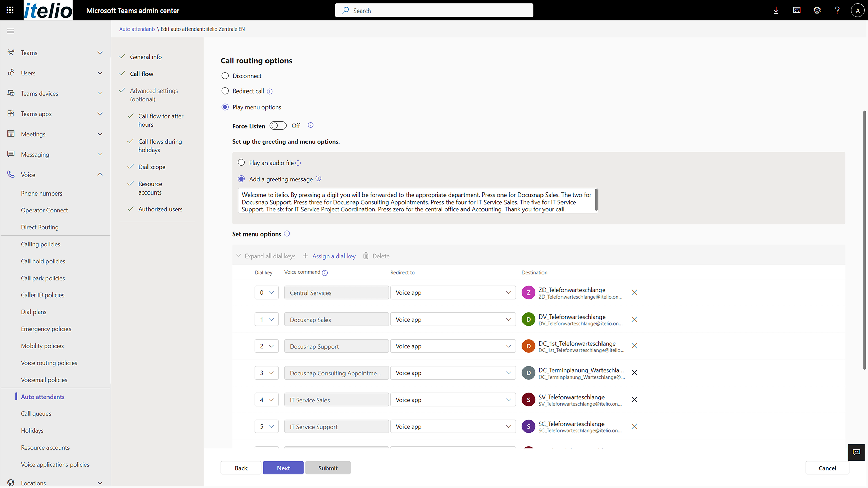Image resolution: width=868 pixels, height=488 pixels.
Task: Click the Voice command info icon
Action: point(325,273)
